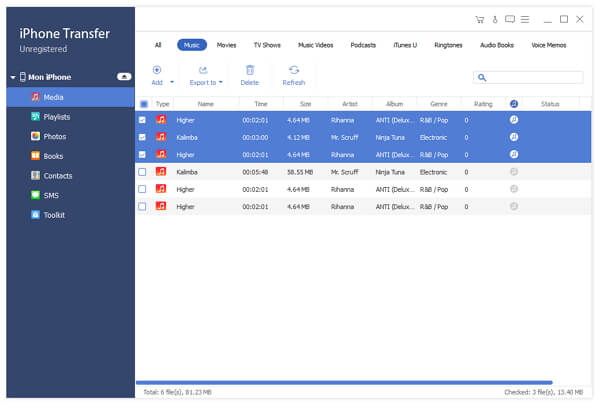Sort by the Artist column header
The height and width of the screenshot is (406, 600).
point(350,104)
